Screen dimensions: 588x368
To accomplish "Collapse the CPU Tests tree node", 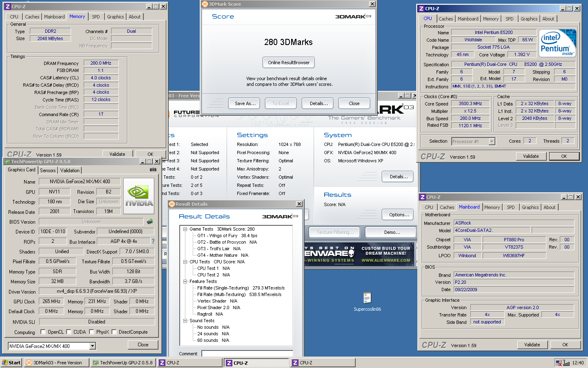I will [185, 262].
